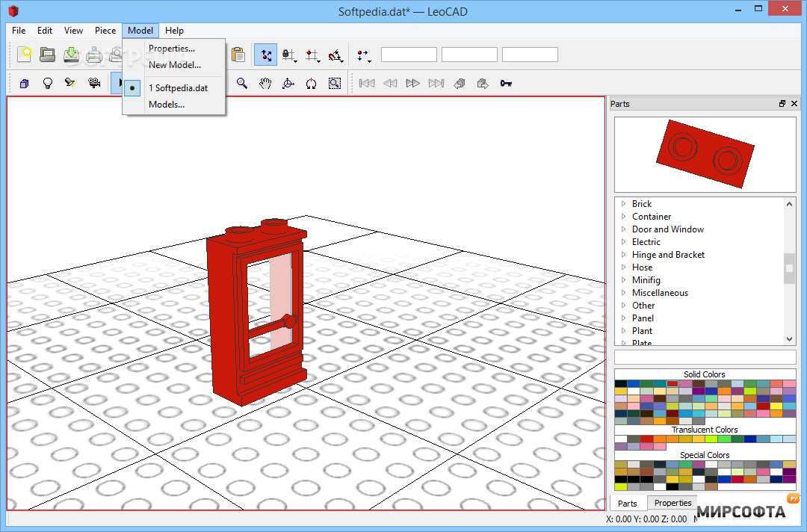The width and height of the screenshot is (807, 532).
Task: Click the New file toolbar icon
Action: click(x=25, y=54)
